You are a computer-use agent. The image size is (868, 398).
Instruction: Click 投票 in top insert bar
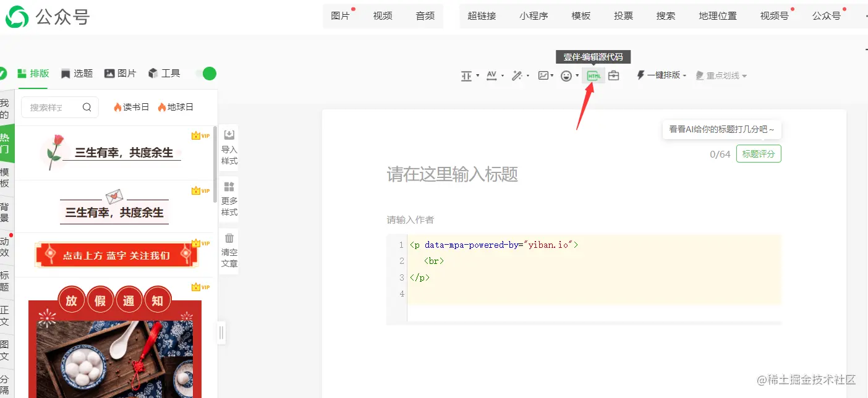(x=623, y=16)
